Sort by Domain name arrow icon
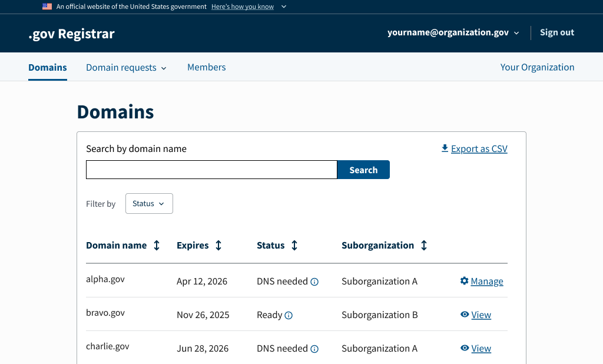Viewport: 603px width, 364px height. (x=157, y=246)
